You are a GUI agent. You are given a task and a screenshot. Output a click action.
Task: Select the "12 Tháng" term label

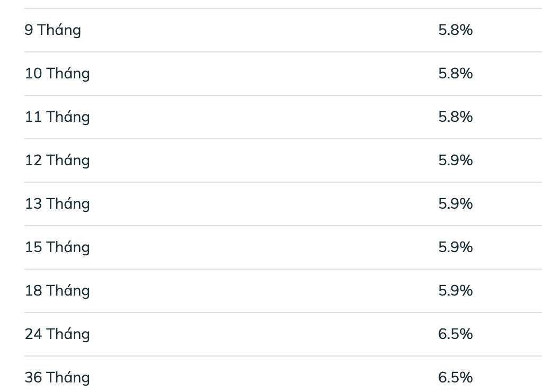57,161
